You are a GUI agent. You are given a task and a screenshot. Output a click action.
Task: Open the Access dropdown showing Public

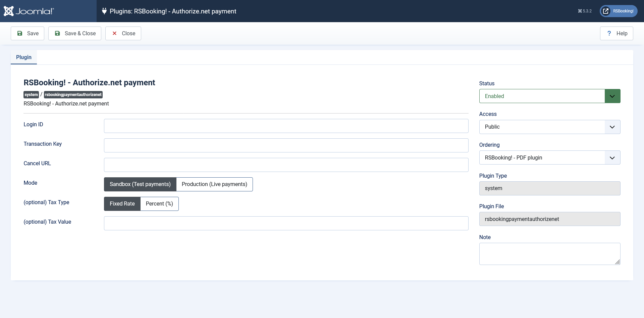pos(550,127)
